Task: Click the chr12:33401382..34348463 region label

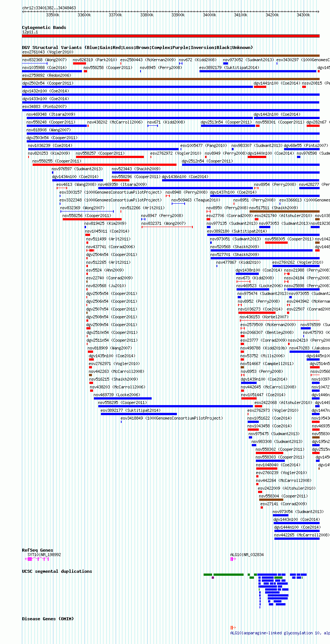Action: tap(49, 8)
